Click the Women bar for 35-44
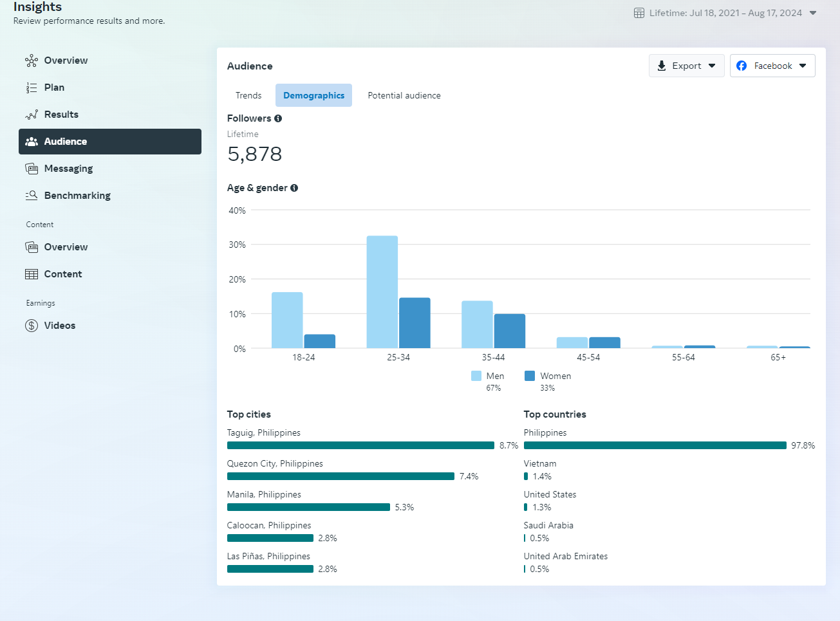Image resolution: width=840 pixels, height=621 pixels. pyautogui.click(x=510, y=331)
